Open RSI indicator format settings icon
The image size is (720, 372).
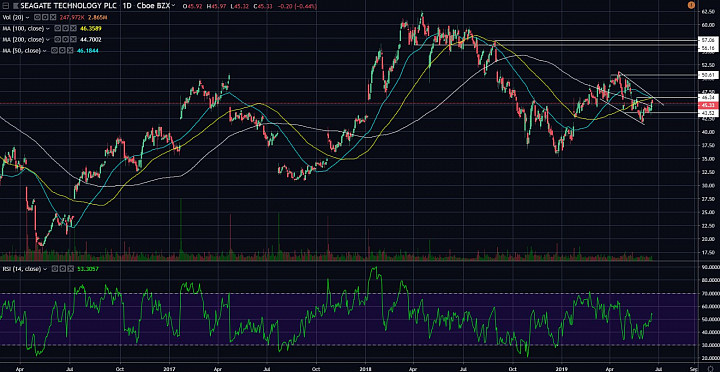coord(63,268)
